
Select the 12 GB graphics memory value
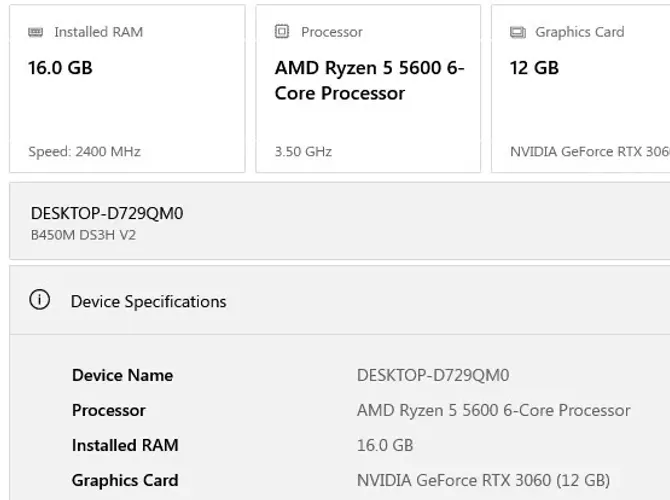click(x=534, y=68)
